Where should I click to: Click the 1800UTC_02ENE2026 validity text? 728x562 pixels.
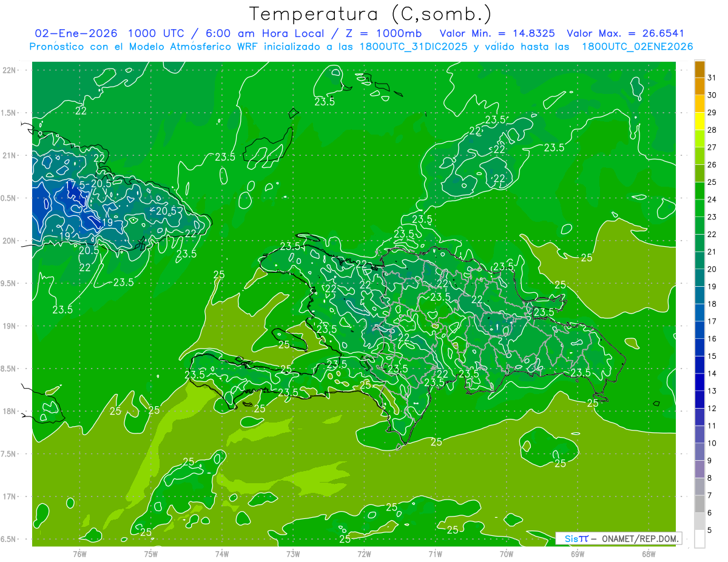click(x=637, y=47)
